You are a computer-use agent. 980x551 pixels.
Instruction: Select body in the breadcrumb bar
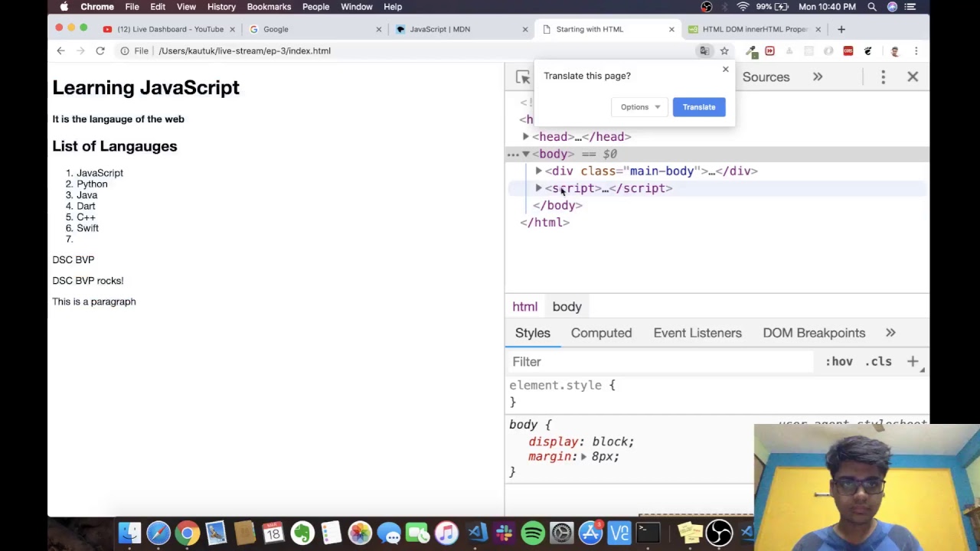point(567,307)
